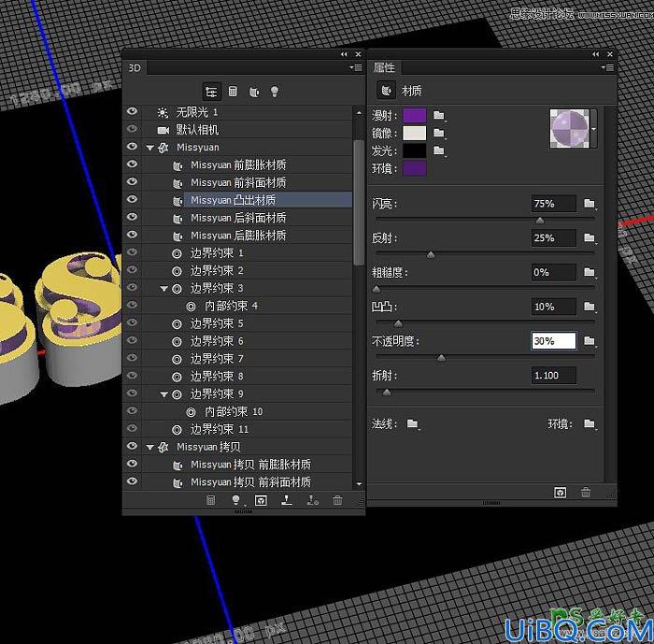Hide Missyuan 前斜面材质 row
The image size is (654, 644).
pos(133,182)
